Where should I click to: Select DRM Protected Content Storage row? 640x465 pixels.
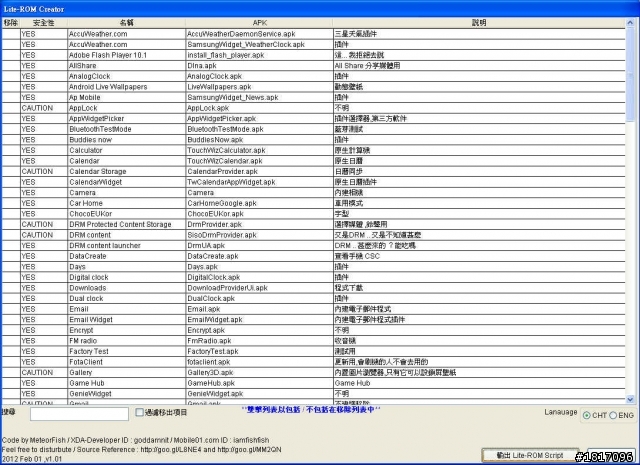313,225
